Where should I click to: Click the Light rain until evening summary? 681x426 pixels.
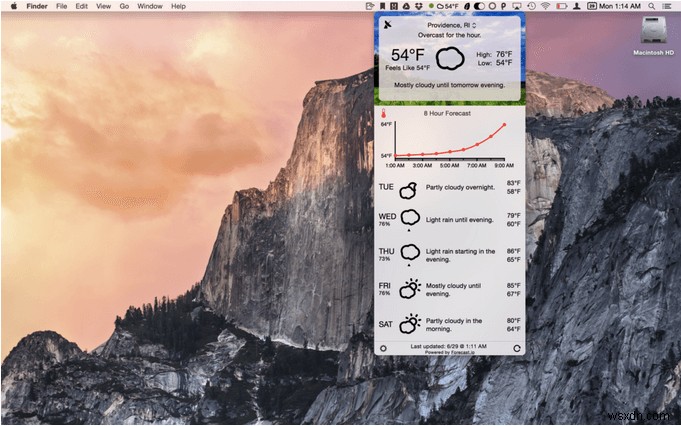[459, 220]
